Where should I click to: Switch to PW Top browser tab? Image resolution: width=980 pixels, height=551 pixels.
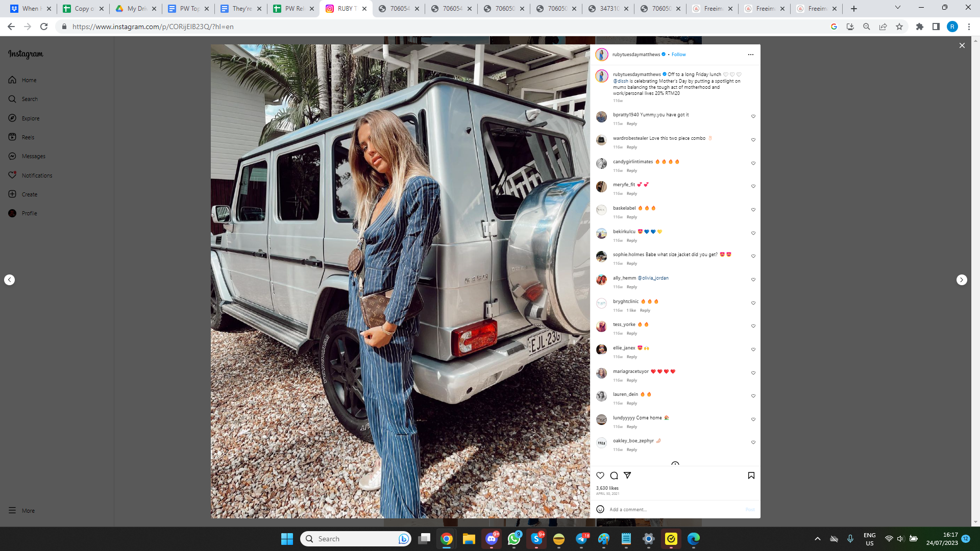coord(189,9)
